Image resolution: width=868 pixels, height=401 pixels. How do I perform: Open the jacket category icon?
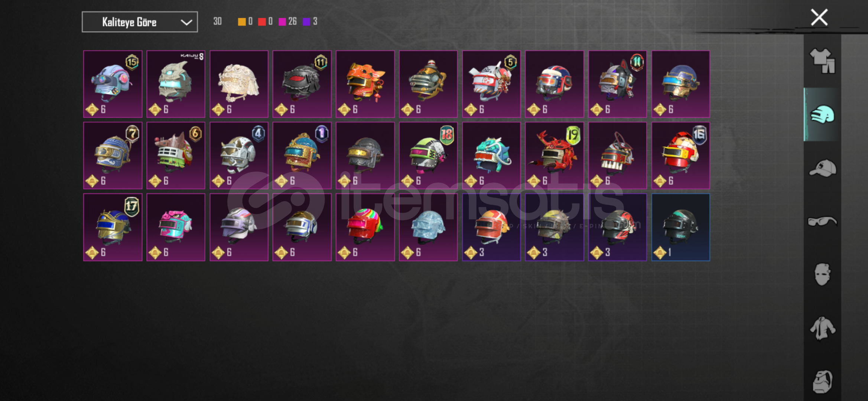(822, 328)
